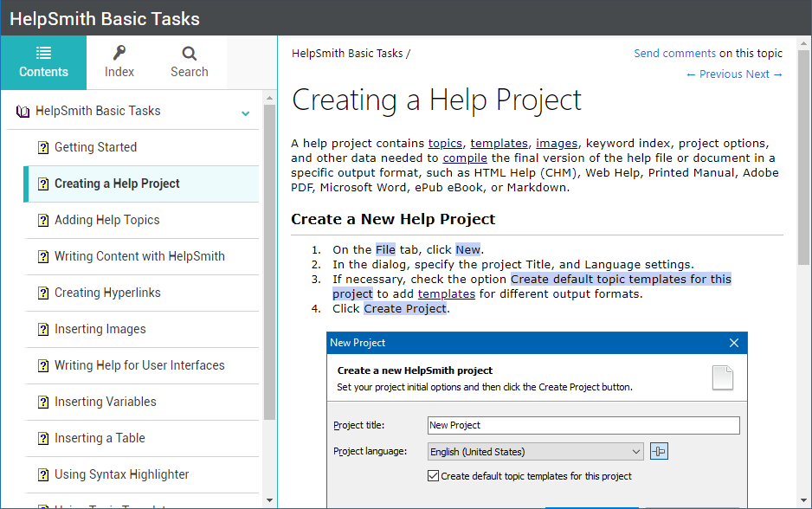Image resolution: width=812 pixels, height=509 pixels.
Task: Switch to the Search tab
Action: tap(190, 62)
